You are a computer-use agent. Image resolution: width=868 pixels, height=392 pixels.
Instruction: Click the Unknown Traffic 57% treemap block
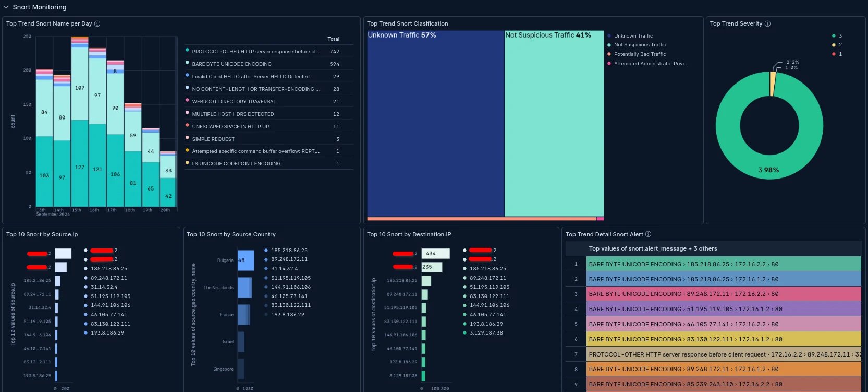[x=436, y=123]
